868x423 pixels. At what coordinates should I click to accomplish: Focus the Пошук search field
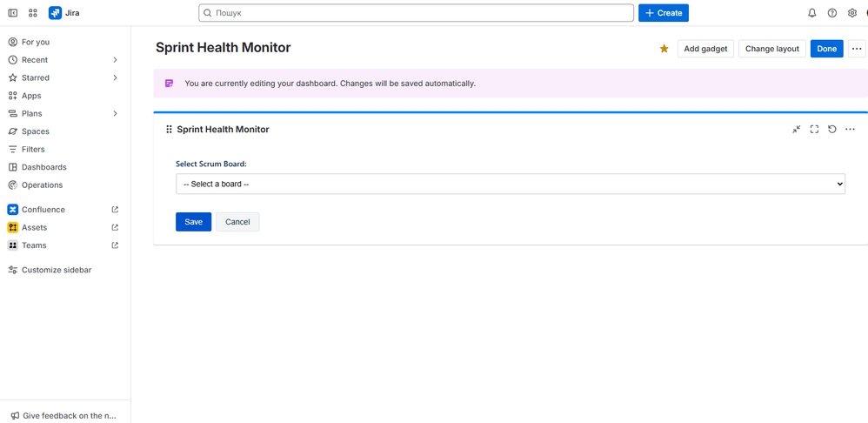click(x=417, y=13)
